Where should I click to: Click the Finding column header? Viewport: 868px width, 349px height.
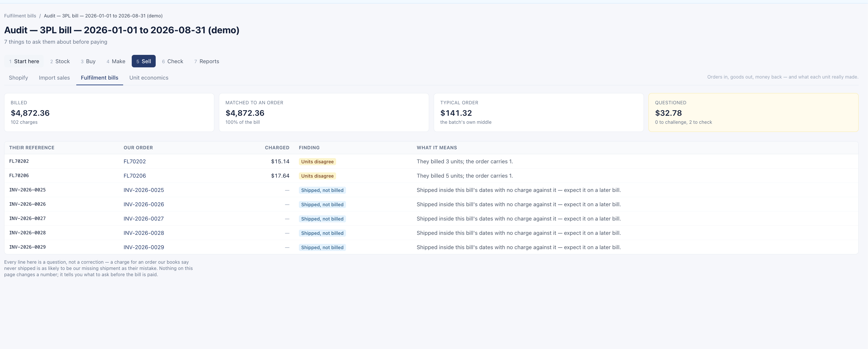309,148
